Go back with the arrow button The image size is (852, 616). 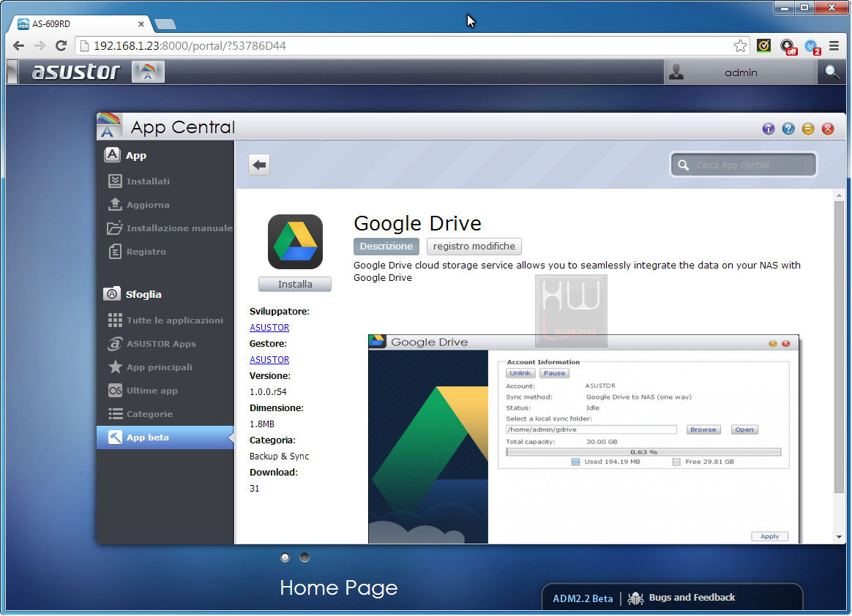pyautogui.click(x=259, y=165)
